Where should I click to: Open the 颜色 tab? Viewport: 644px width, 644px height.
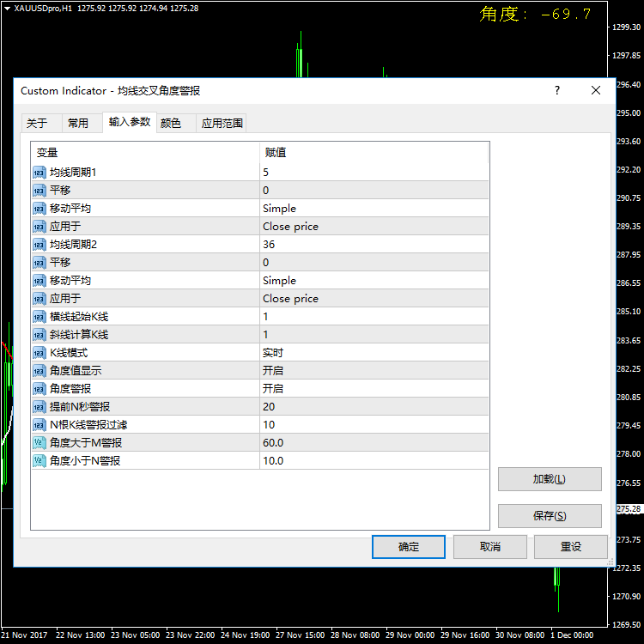(176, 123)
